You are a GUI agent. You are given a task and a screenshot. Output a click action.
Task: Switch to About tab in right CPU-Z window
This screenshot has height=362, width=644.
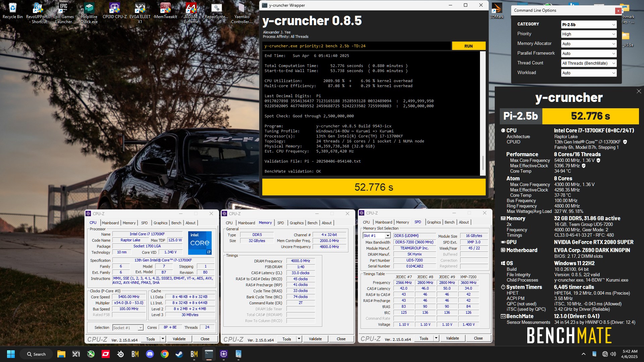pyautogui.click(x=464, y=222)
